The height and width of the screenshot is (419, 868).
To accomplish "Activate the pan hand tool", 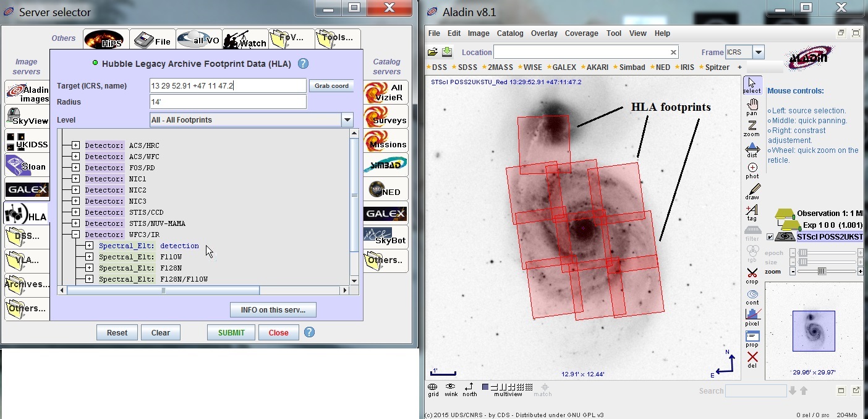I will pyautogui.click(x=752, y=108).
